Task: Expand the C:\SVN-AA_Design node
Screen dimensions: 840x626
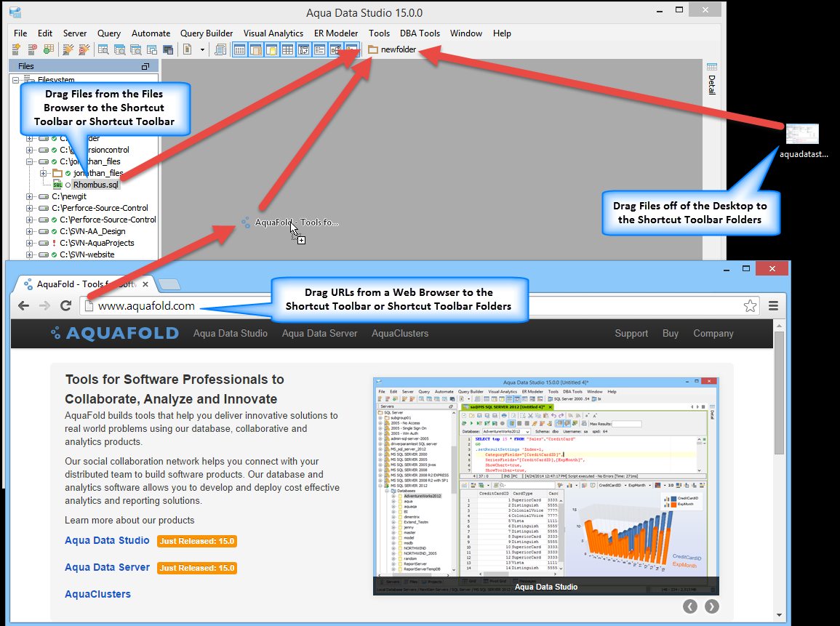Action: pos(30,231)
